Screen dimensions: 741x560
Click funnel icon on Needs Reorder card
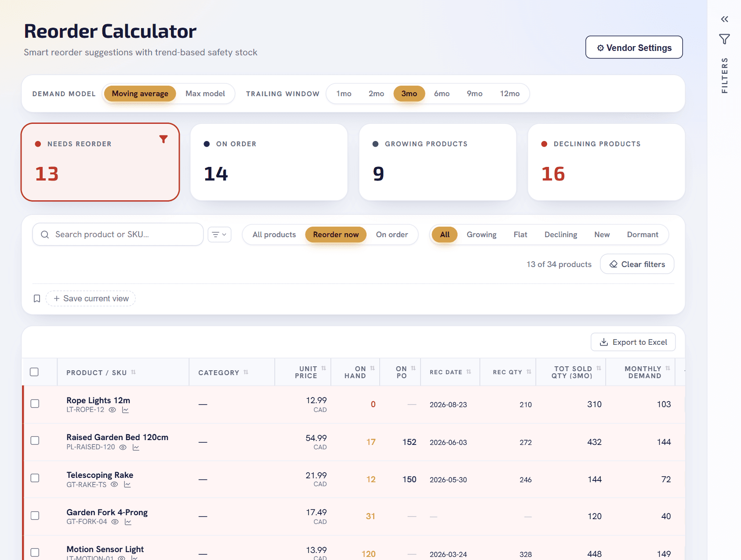(163, 139)
